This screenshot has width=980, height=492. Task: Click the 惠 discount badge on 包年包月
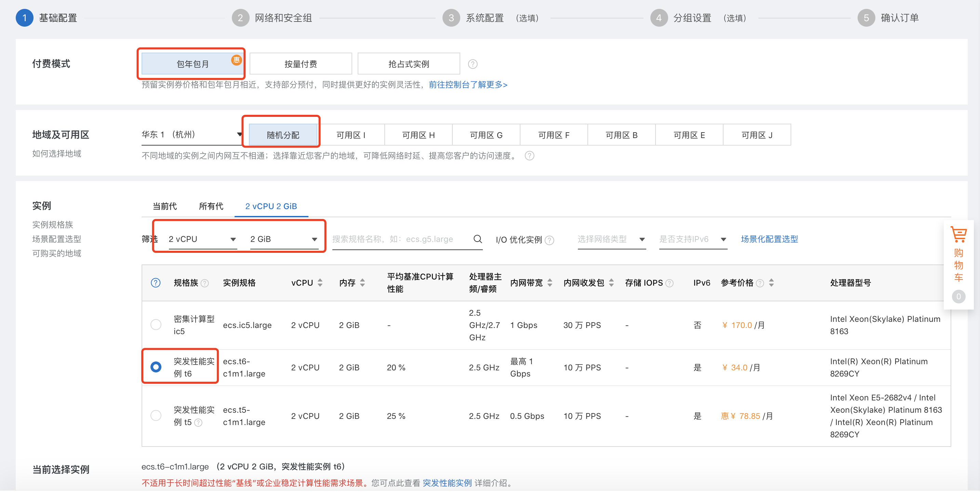click(236, 60)
